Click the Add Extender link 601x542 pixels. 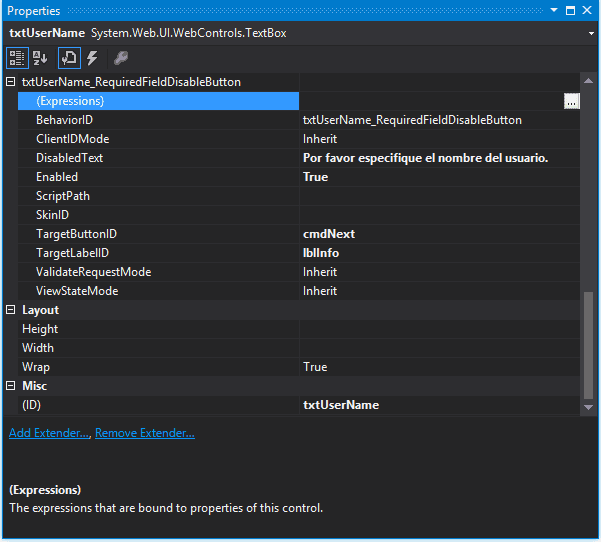pos(49,433)
